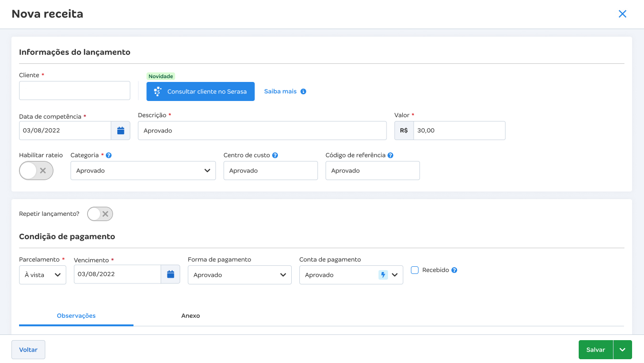Click the Recebido help question icon

click(x=454, y=270)
